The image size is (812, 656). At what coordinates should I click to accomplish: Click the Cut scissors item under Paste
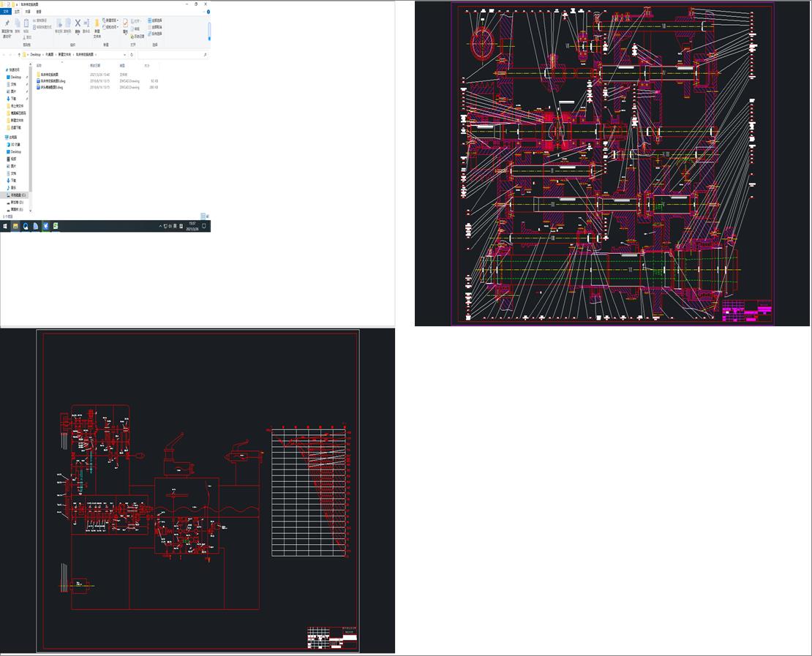click(28, 37)
